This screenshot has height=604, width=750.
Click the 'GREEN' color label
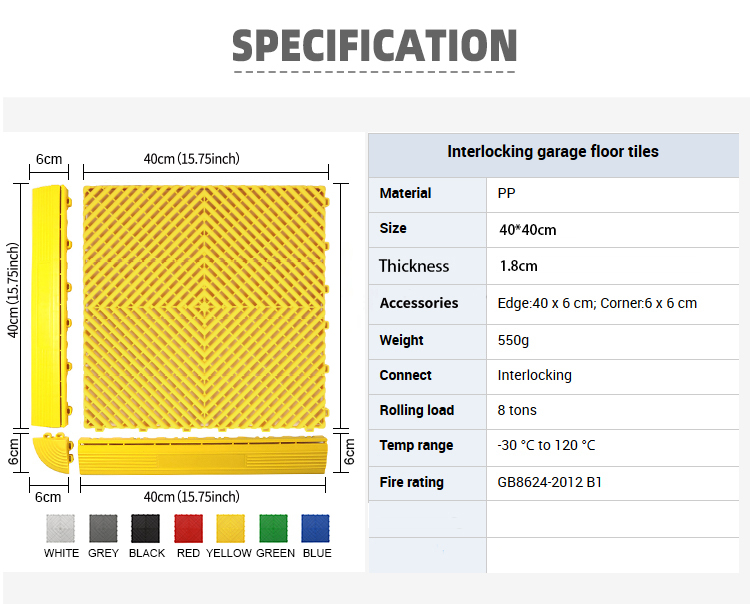276,553
